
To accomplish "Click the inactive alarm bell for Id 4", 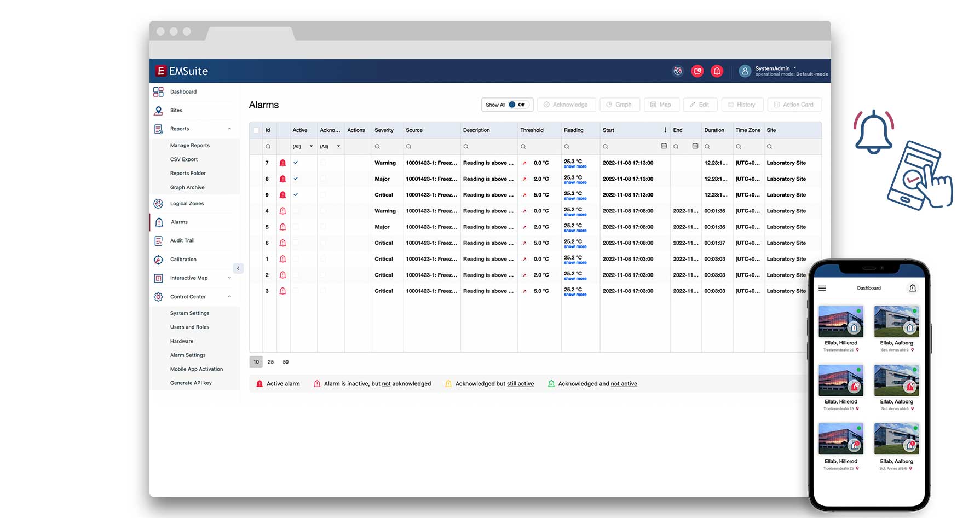I will click(x=283, y=211).
